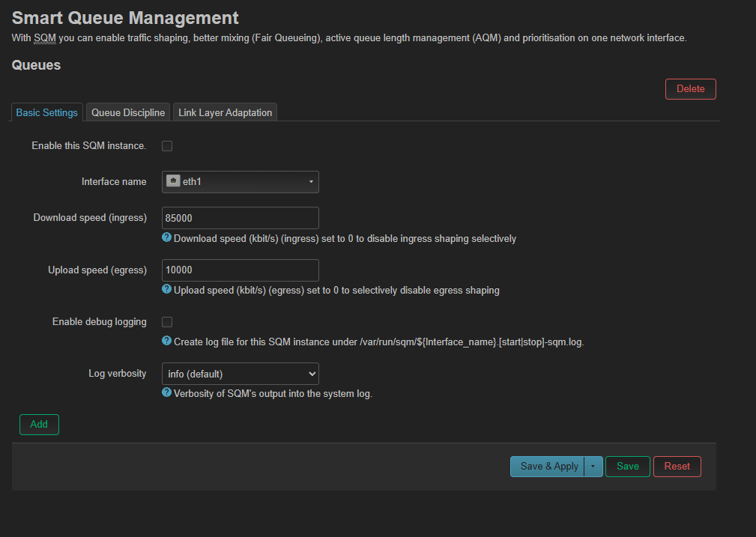Click help icon beside debug log description

(x=167, y=341)
